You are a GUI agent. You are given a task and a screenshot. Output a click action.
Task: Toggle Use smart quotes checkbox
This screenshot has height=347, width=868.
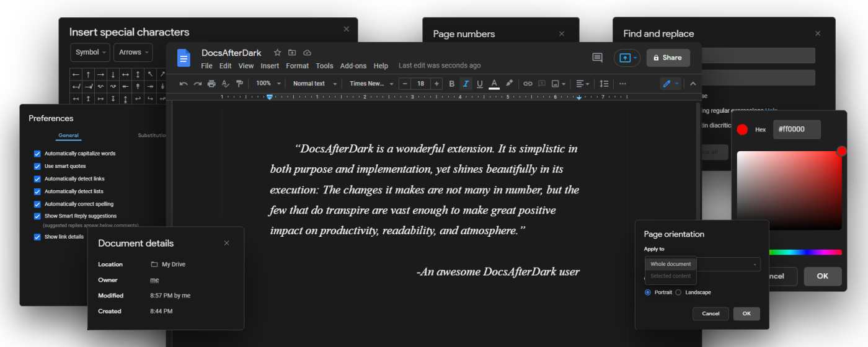37,166
